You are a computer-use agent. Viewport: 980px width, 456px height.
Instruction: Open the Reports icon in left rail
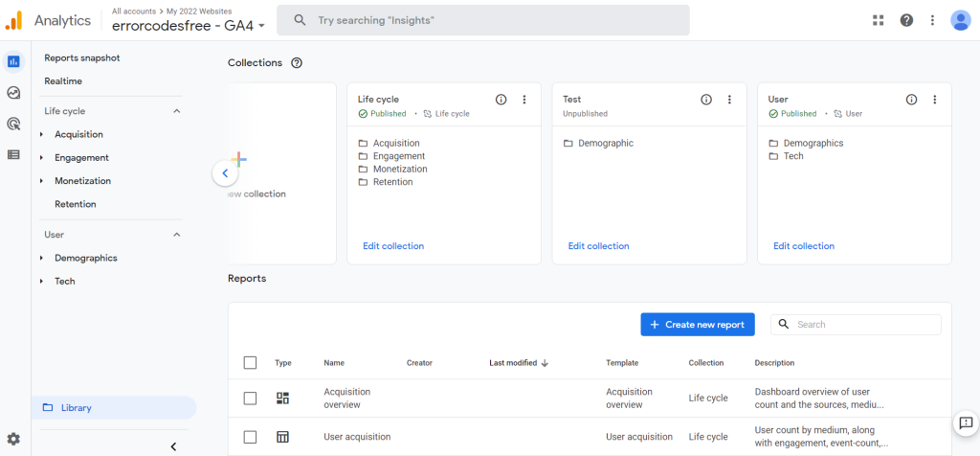tap(13, 61)
